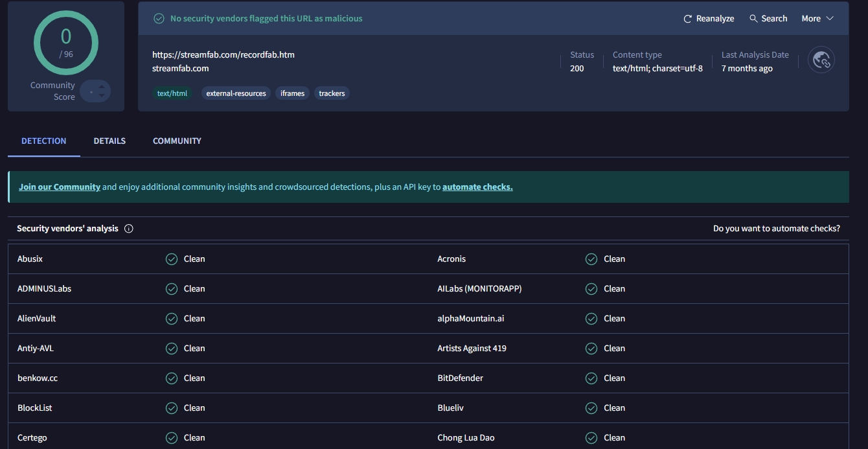Click the green checkmark in the no-detection banner
This screenshot has width=868, height=449.
click(159, 19)
